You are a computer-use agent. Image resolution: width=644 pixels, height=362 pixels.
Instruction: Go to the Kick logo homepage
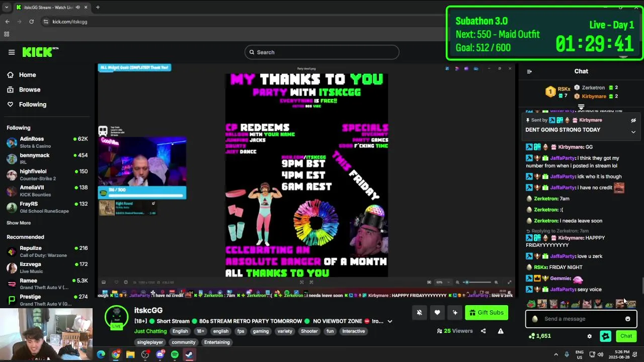coord(40,52)
